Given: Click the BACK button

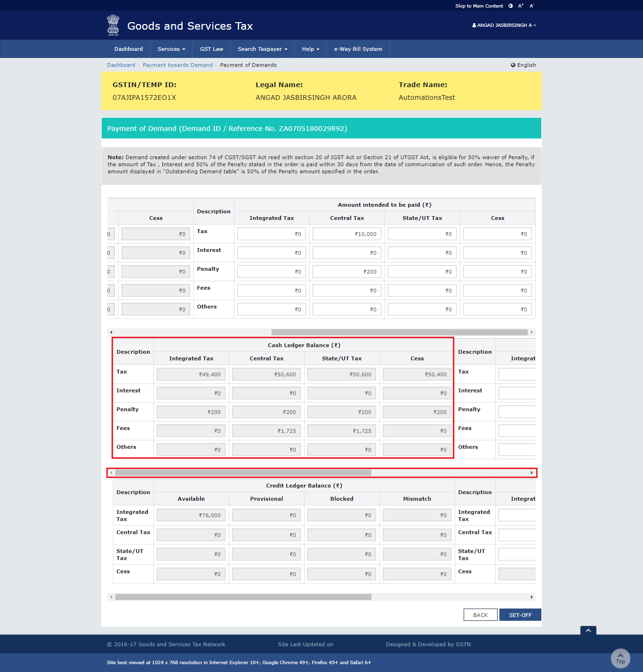Looking at the screenshot, I should pyautogui.click(x=480, y=615).
